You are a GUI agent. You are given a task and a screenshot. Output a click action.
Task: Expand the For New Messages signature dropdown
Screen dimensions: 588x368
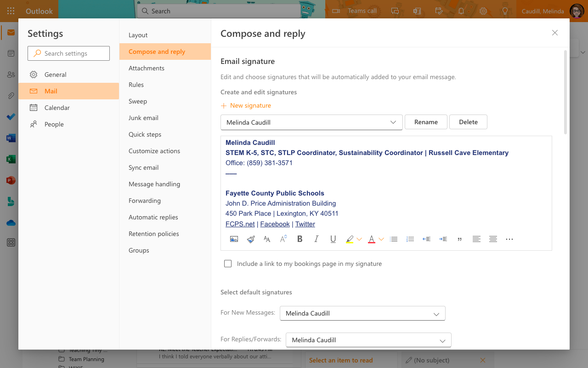(362, 313)
